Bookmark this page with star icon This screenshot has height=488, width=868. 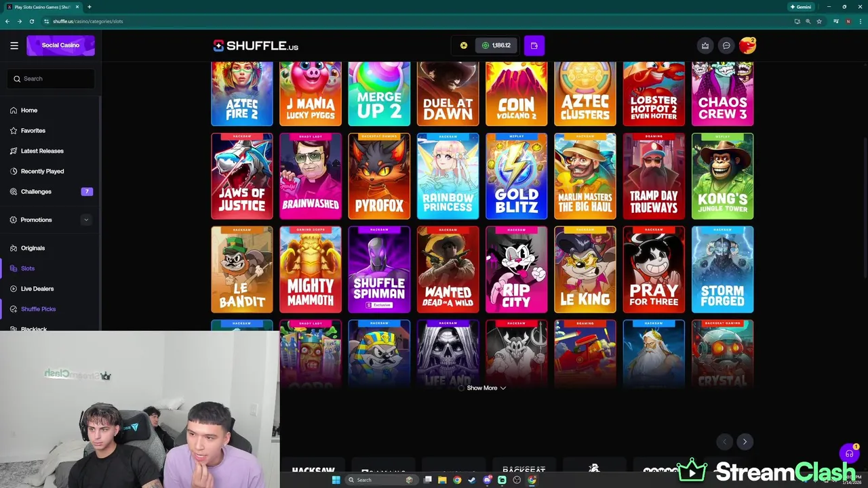[819, 21]
